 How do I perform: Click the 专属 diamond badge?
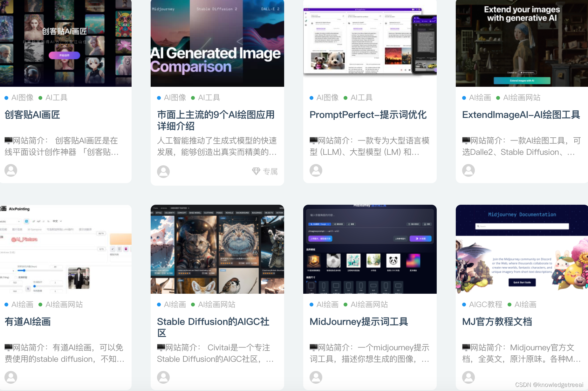point(265,172)
